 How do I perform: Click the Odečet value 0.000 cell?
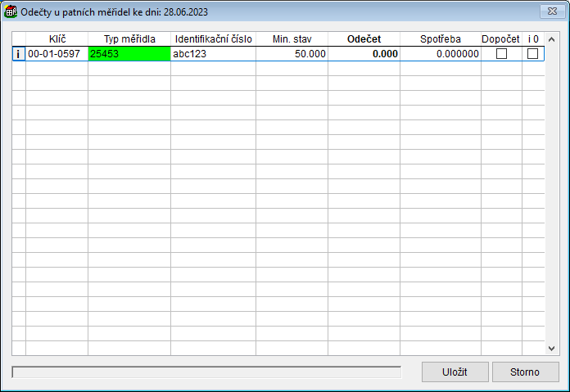(x=364, y=54)
